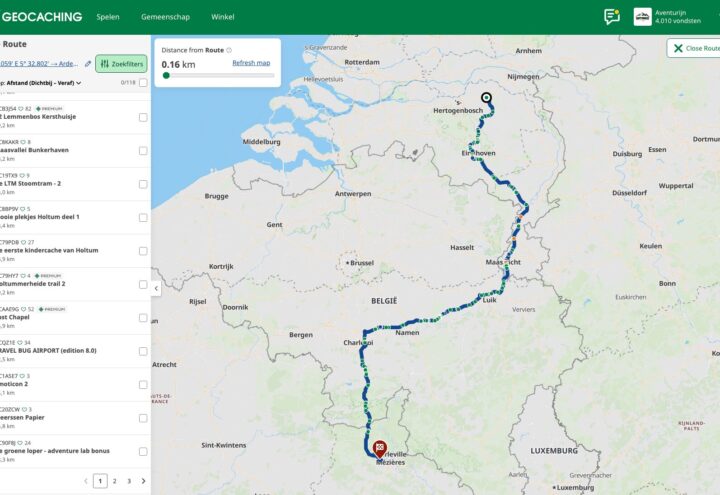Select current results page 1
720x495 pixels.
coord(100,481)
